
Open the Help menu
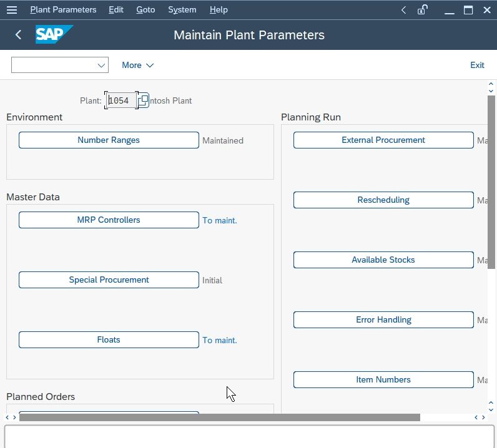(x=219, y=10)
